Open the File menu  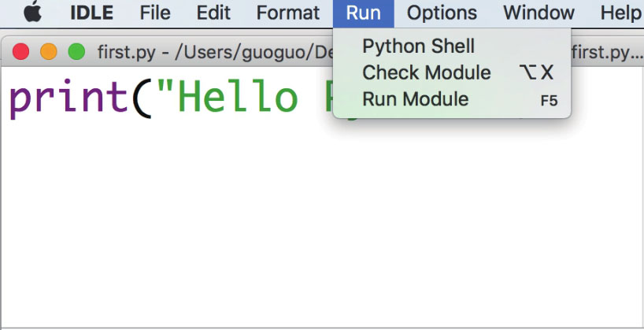point(155,13)
